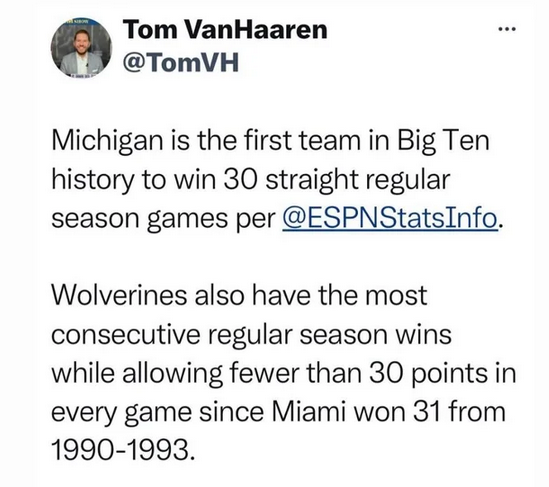The height and width of the screenshot is (487, 549).
Task: Click Tom VanHaaren's profile avatar
Action: 81,48
